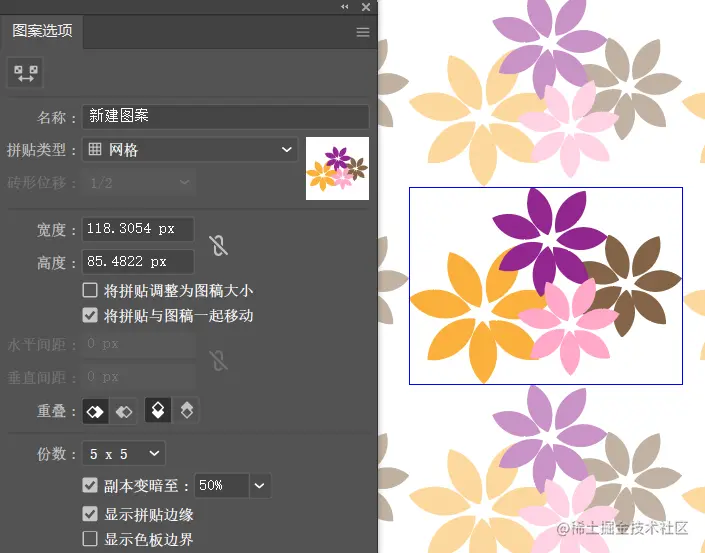Enable 将拼贴调整为图稿大小 checkbox
Image resolution: width=705 pixels, height=553 pixels.
pos(90,290)
